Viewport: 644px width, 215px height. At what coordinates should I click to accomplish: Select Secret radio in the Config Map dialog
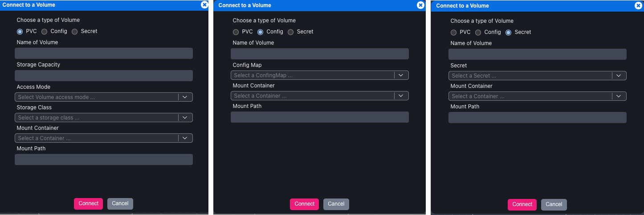point(291,32)
